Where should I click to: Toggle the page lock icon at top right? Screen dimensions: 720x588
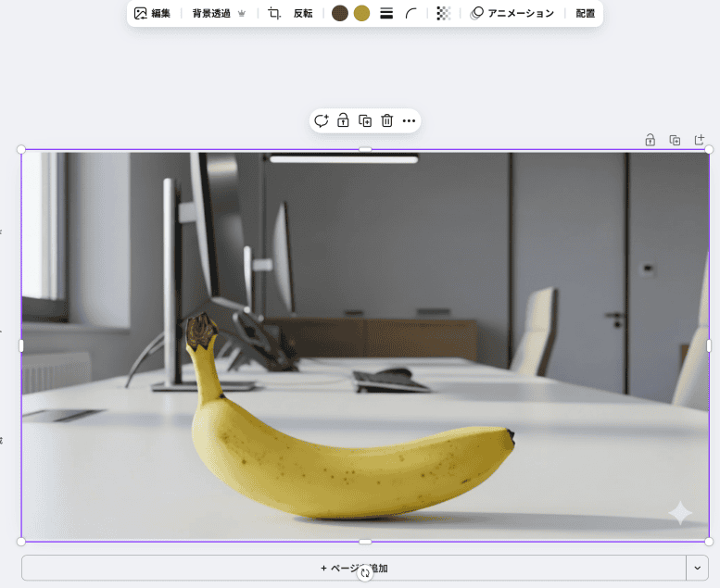(650, 140)
